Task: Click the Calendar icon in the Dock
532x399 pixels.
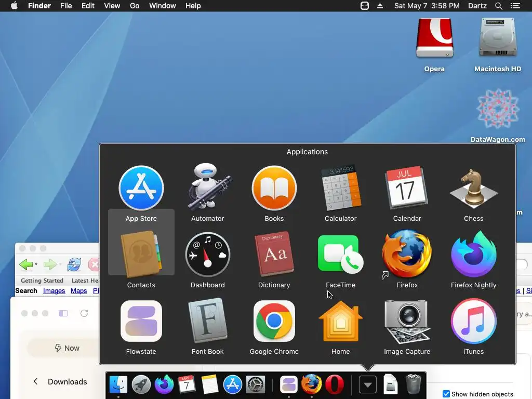Action: (187, 384)
